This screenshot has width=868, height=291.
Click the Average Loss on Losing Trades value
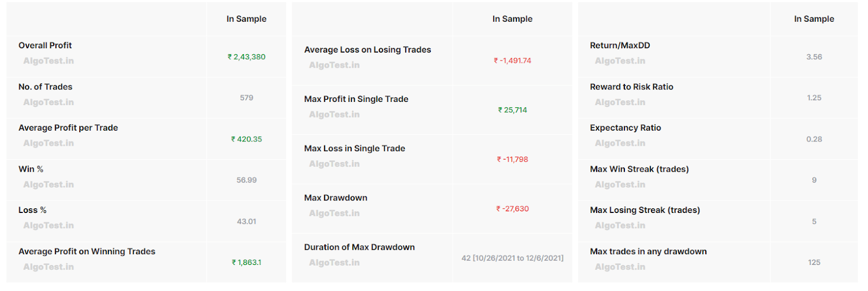pos(512,61)
